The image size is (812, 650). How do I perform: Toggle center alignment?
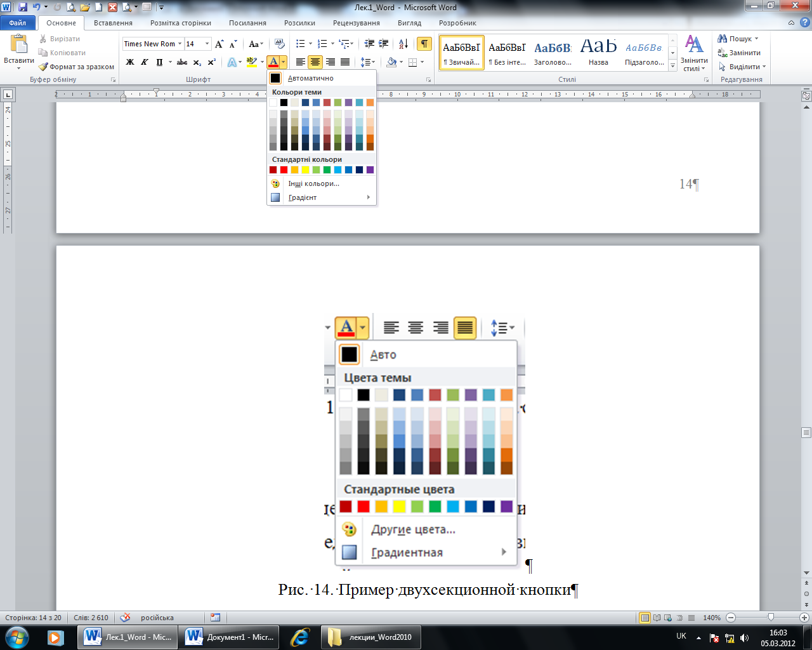[x=315, y=62]
